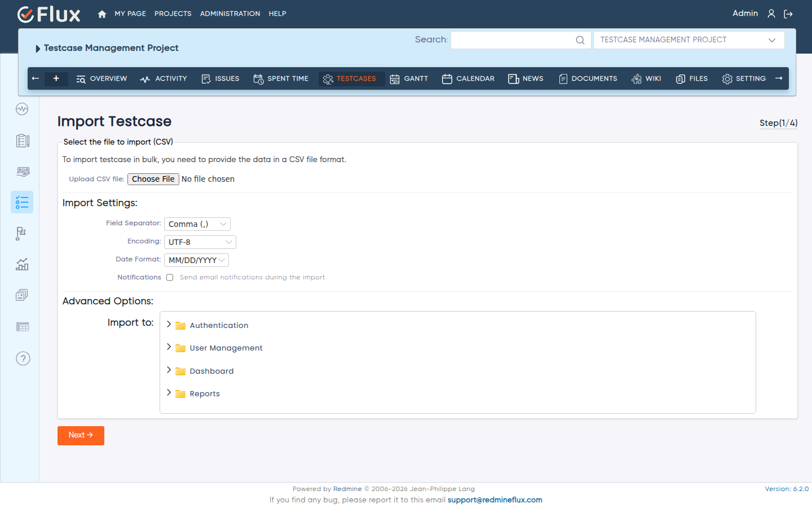The width and height of the screenshot is (812, 508).
Task: Open My Page menu
Action: 130,14
